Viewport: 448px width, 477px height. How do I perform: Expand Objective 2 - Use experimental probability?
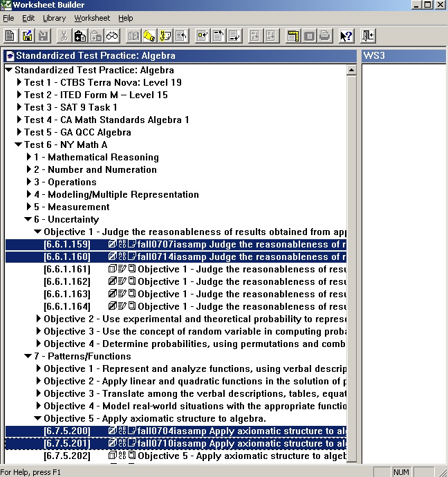point(38,319)
